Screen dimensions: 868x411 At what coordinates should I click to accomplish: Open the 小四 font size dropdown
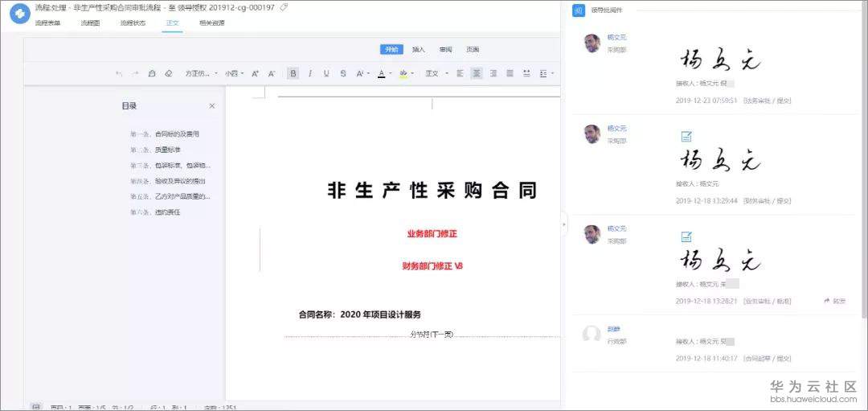pos(234,73)
